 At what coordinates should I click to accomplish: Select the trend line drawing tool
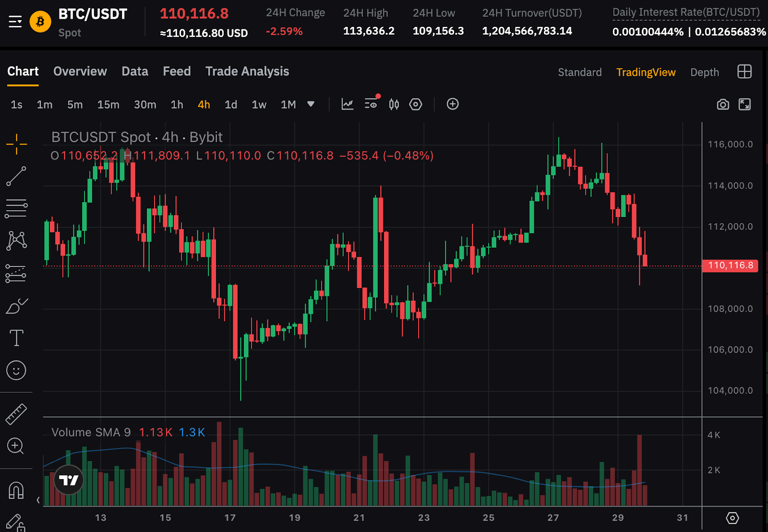[x=16, y=176]
